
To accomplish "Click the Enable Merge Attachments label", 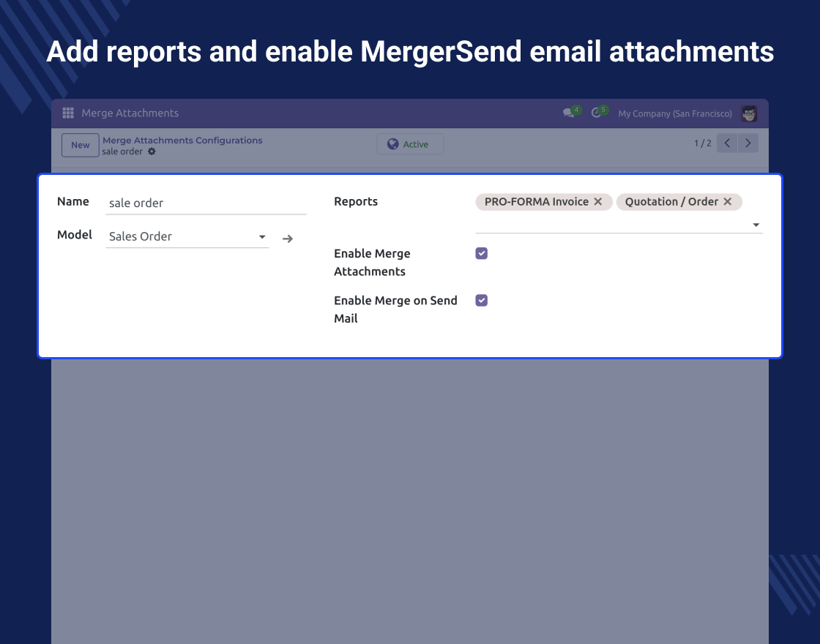I will tap(372, 263).
